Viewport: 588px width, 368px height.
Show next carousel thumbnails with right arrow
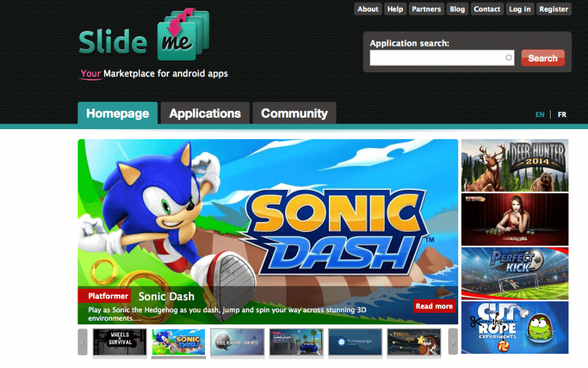[x=453, y=342]
